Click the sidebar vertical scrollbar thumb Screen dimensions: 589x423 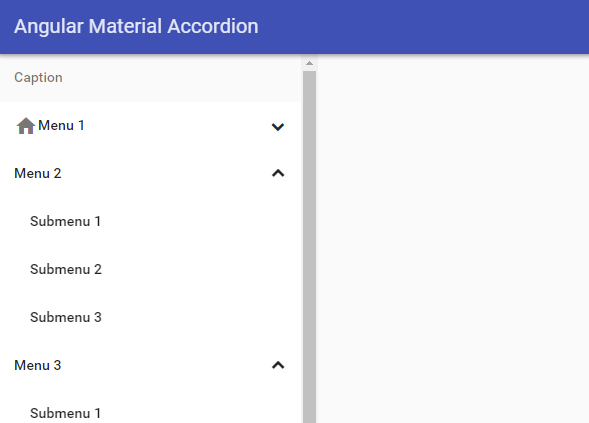[310, 247]
